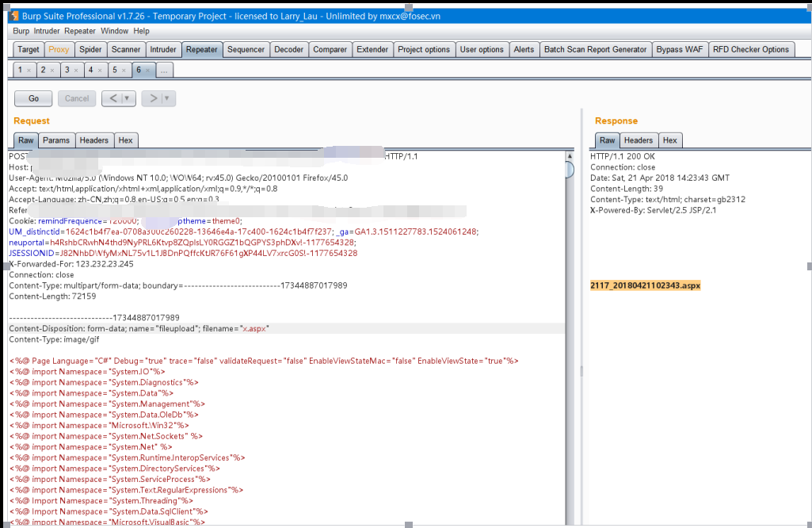Image resolution: width=812 pixels, height=528 pixels.
Task: Click the highlighted 2117_20180421102343.aspx filename in response
Action: tap(646, 285)
